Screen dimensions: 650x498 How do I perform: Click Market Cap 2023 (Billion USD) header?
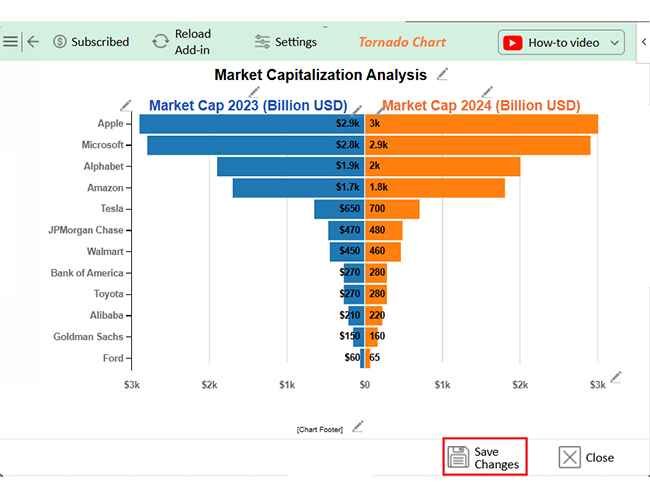248,105
